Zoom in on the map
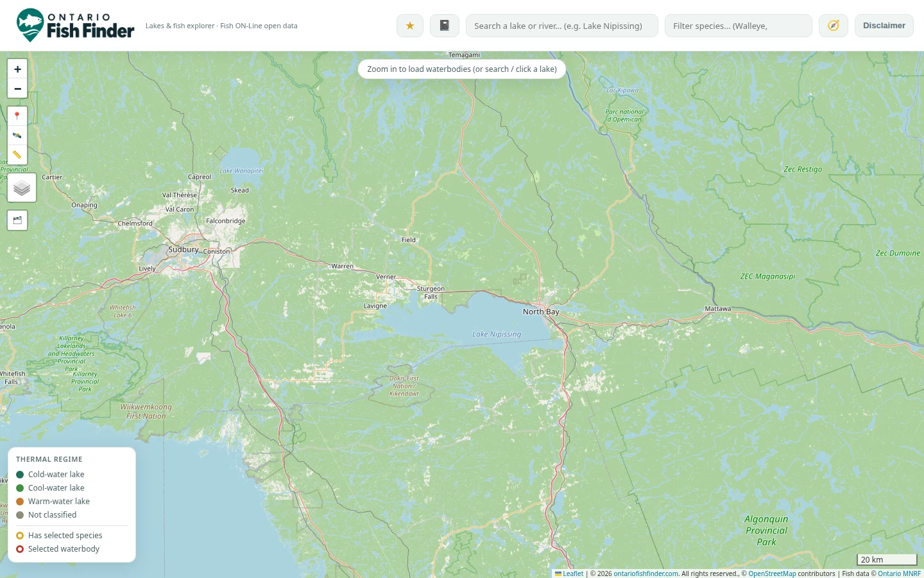This screenshot has height=578, width=924. coord(17,69)
